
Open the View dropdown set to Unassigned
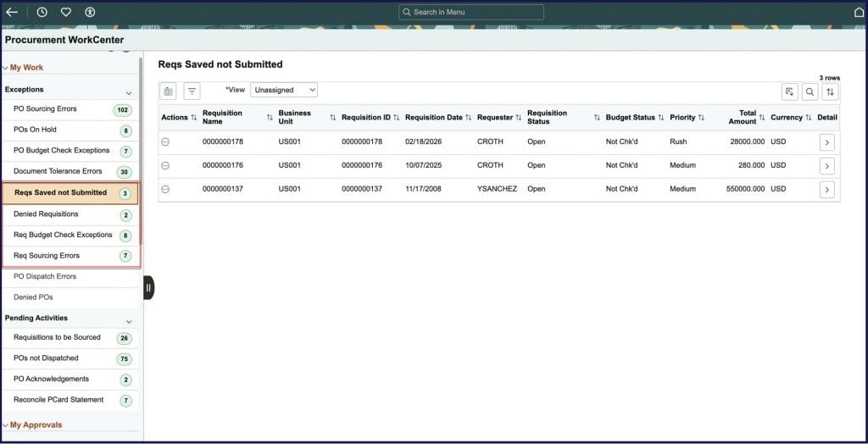tap(284, 90)
